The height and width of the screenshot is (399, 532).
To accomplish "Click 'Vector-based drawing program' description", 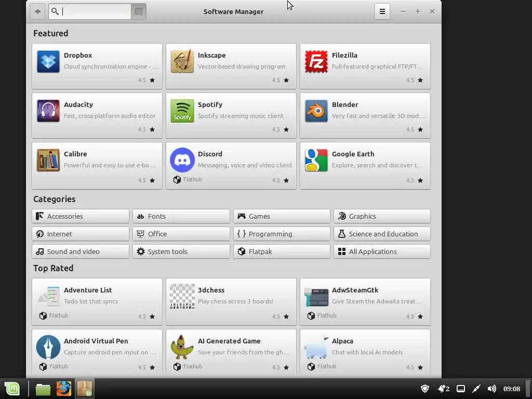I will click(x=242, y=66).
